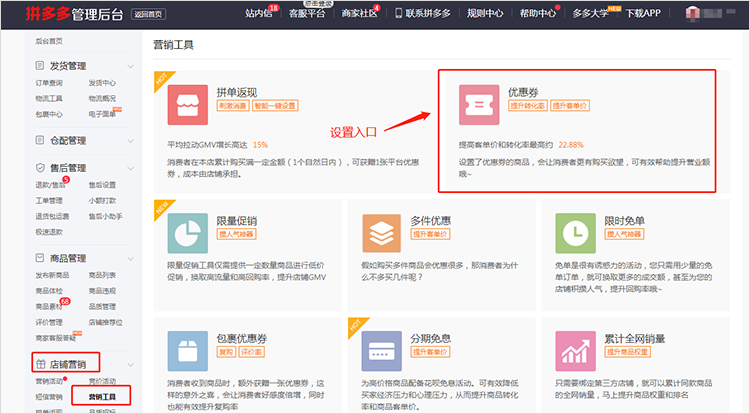This screenshot has height=414, width=750.
Task: Open 售后小助手 in sidebar
Action: 105,216
